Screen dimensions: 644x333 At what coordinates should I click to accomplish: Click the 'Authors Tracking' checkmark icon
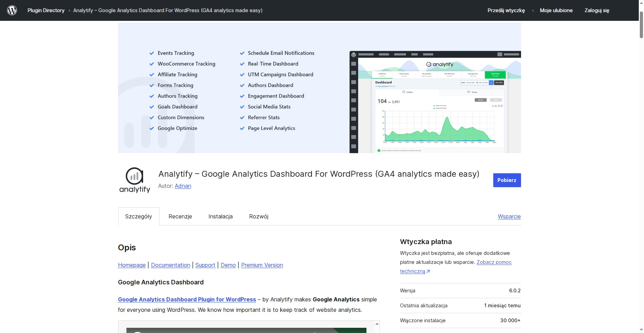(x=152, y=96)
